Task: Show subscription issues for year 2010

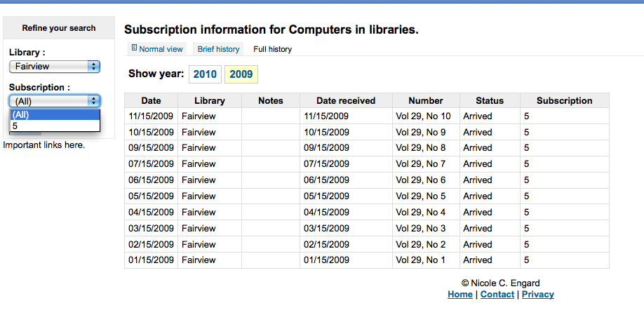Action: pyautogui.click(x=206, y=74)
